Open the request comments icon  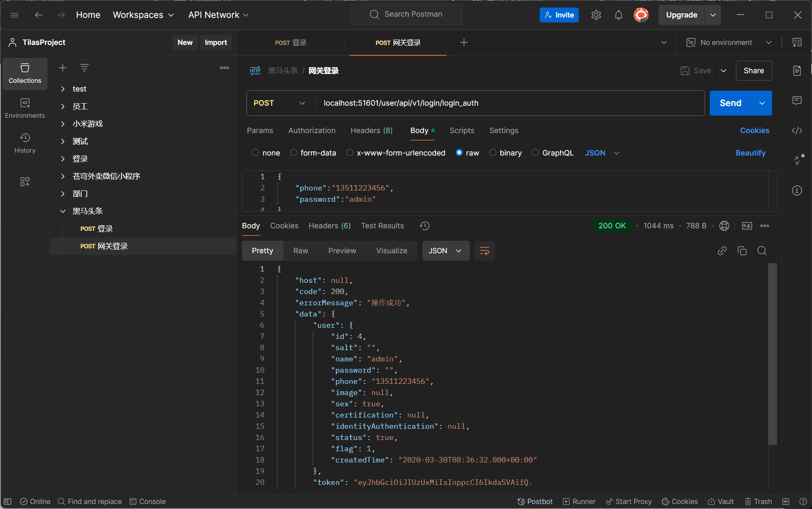(x=797, y=101)
